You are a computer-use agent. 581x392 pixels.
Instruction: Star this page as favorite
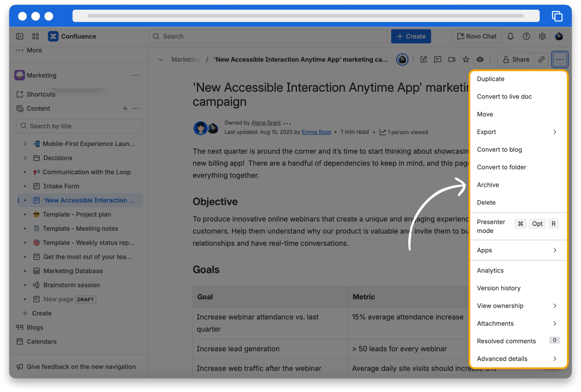pos(466,60)
